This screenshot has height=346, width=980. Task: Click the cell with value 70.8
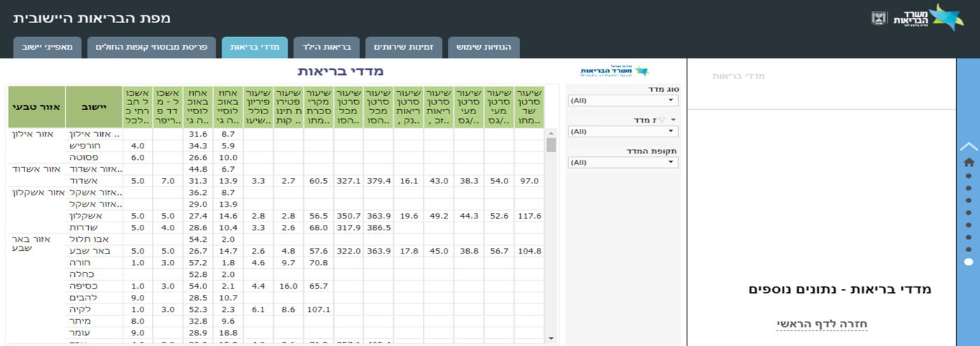[x=318, y=263]
